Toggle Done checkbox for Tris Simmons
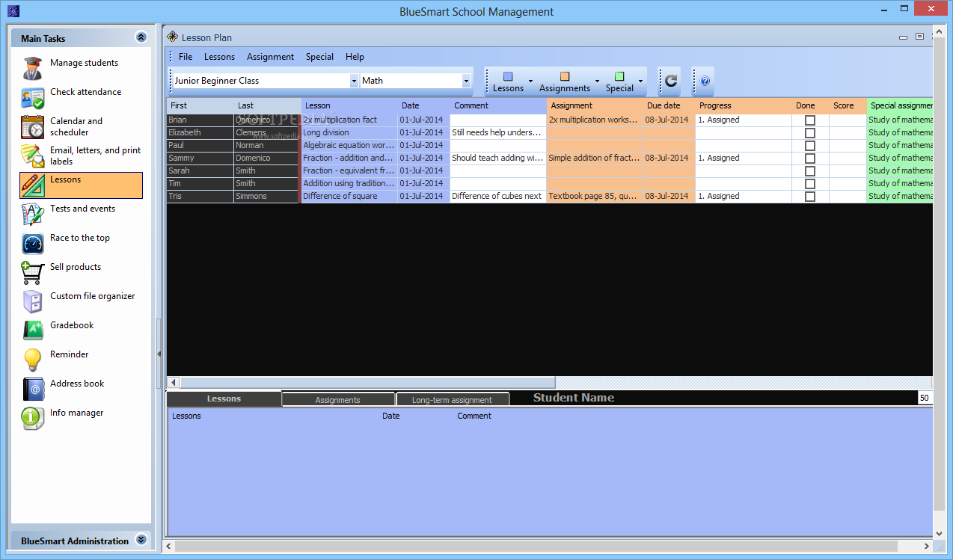This screenshot has width=953, height=560. pos(810,197)
